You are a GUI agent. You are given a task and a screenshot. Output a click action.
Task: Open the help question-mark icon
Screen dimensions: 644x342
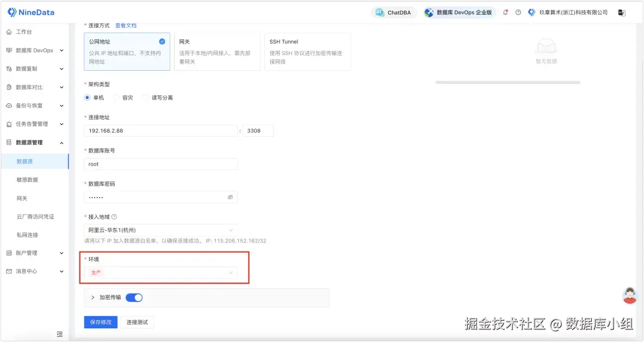pyautogui.click(x=517, y=11)
